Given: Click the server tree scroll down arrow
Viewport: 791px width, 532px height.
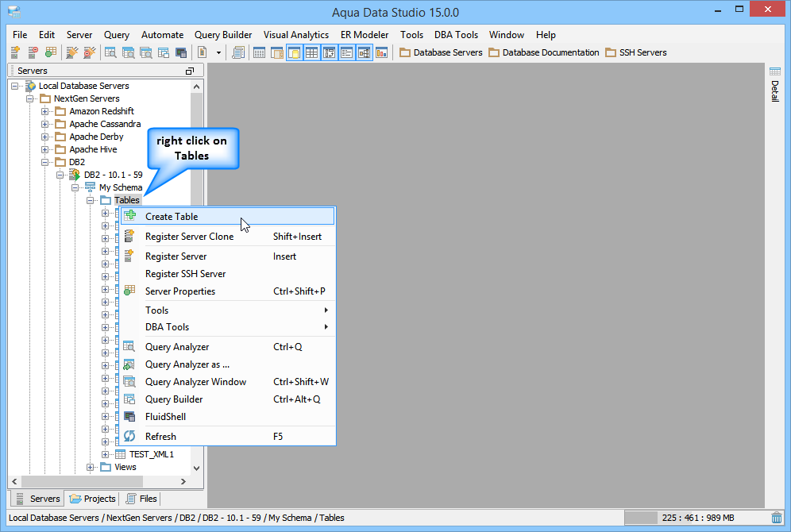Looking at the screenshot, I should [196, 468].
